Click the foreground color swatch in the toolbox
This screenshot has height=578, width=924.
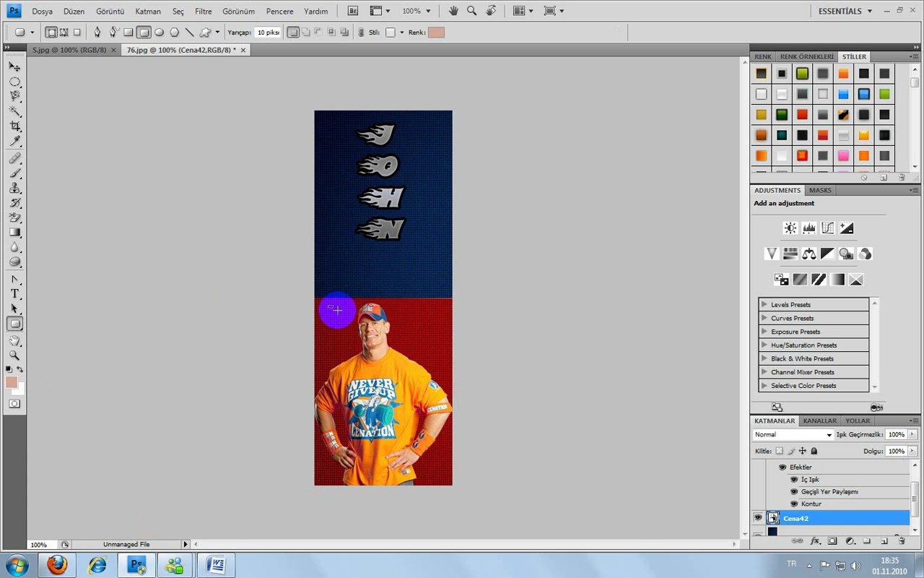point(12,382)
